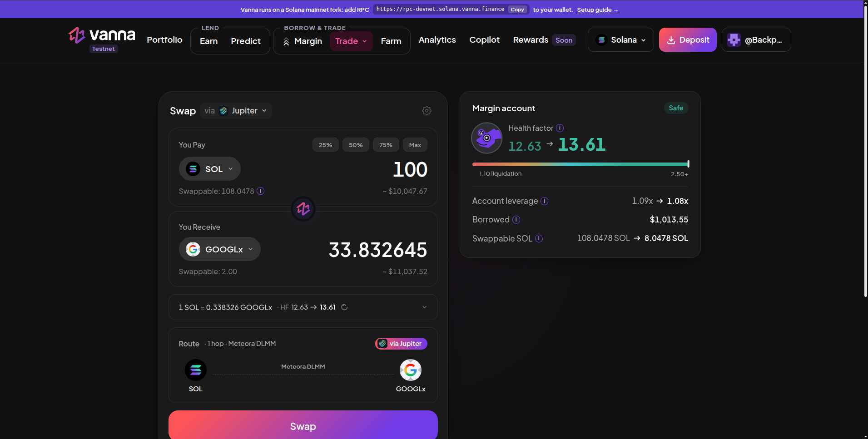This screenshot has height=439, width=868.
Task: Open the Rewards Soon menu item
Action: click(544, 40)
